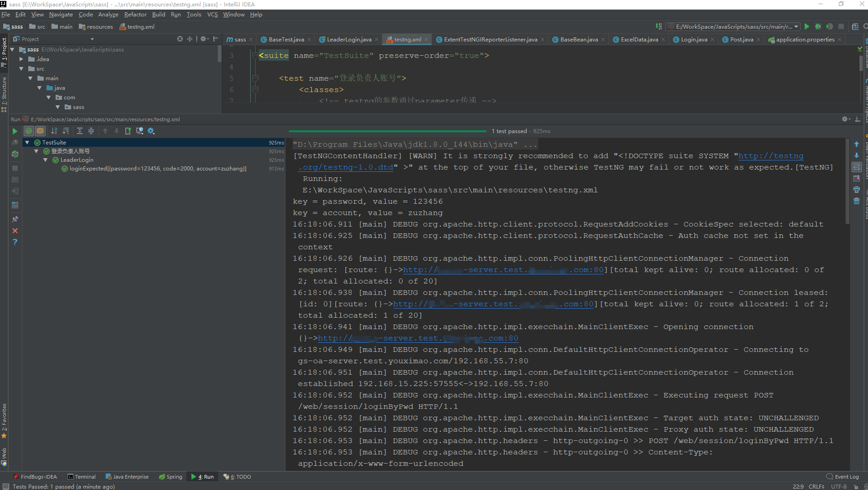This screenshot has height=490, width=868.
Task: Open VCS menu
Action: pos(212,15)
